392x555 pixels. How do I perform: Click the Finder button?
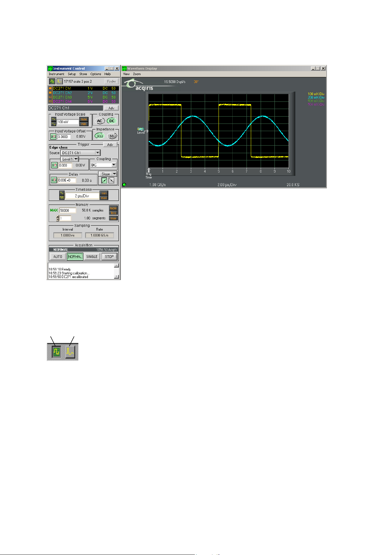pyautogui.click(x=111, y=81)
